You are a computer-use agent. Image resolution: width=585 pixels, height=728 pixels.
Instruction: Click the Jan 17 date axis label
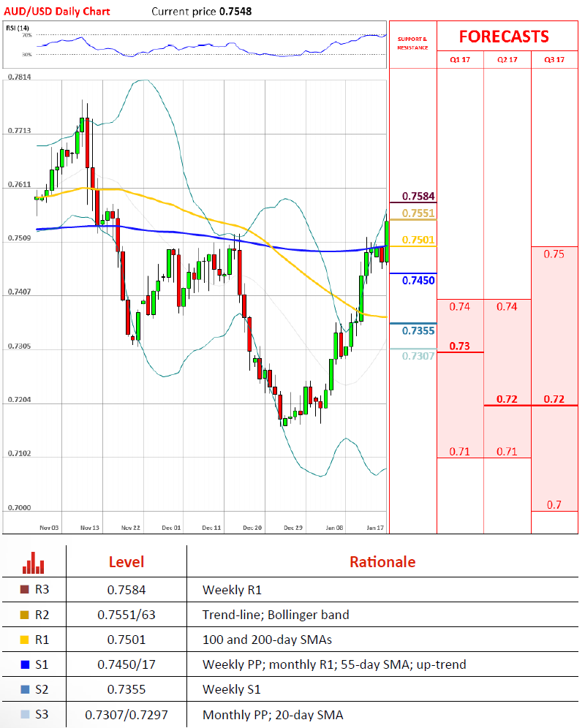click(375, 528)
